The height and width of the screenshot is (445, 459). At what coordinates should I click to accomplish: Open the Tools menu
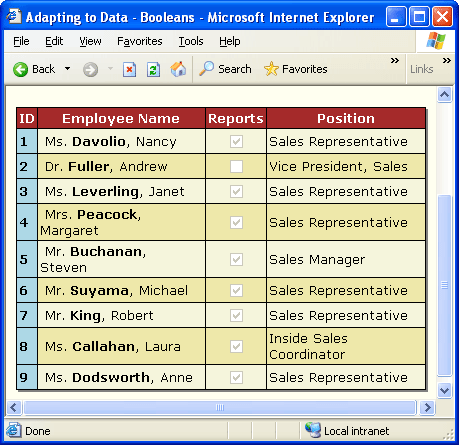[x=191, y=41]
